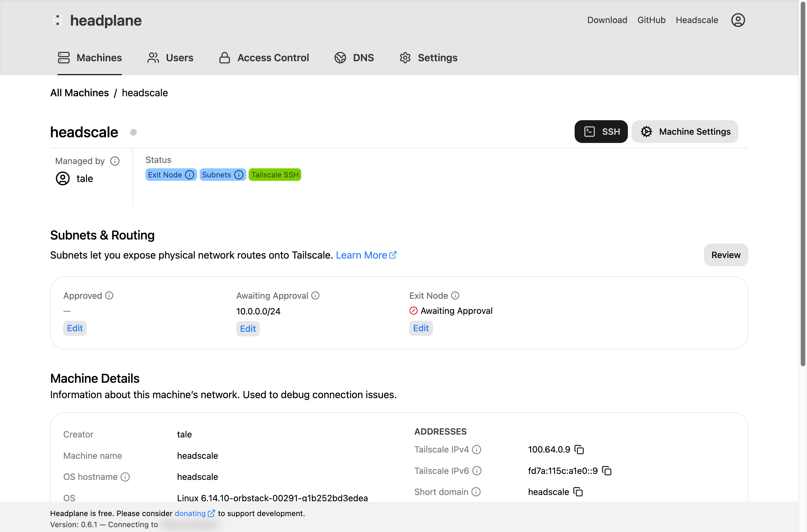Viewport: 807px width, 532px height.
Task: Click info icon next to OS hostname
Action: coord(125,477)
